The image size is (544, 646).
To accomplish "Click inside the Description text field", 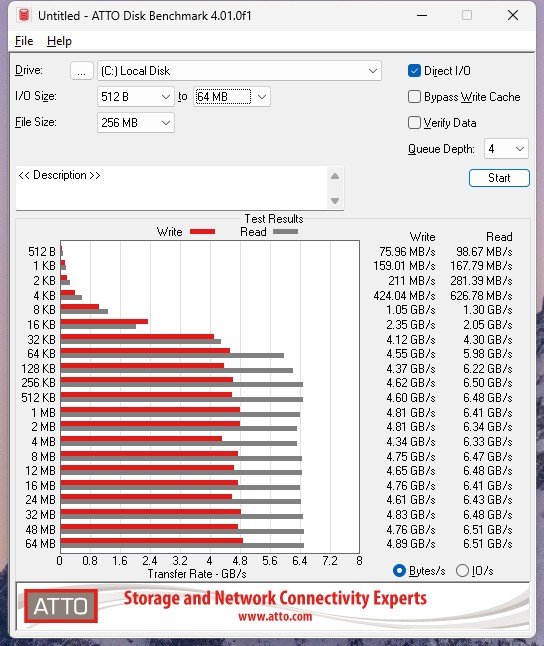I will (171, 188).
